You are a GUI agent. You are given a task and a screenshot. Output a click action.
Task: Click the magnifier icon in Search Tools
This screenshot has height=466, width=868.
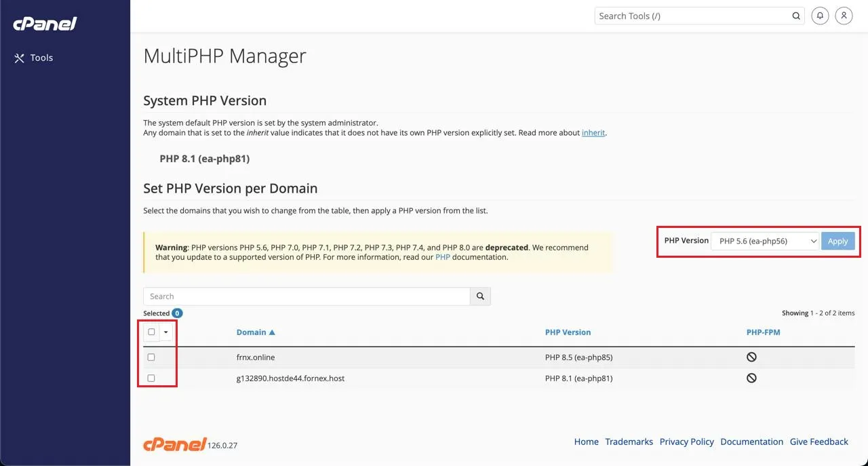[x=796, y=16]
